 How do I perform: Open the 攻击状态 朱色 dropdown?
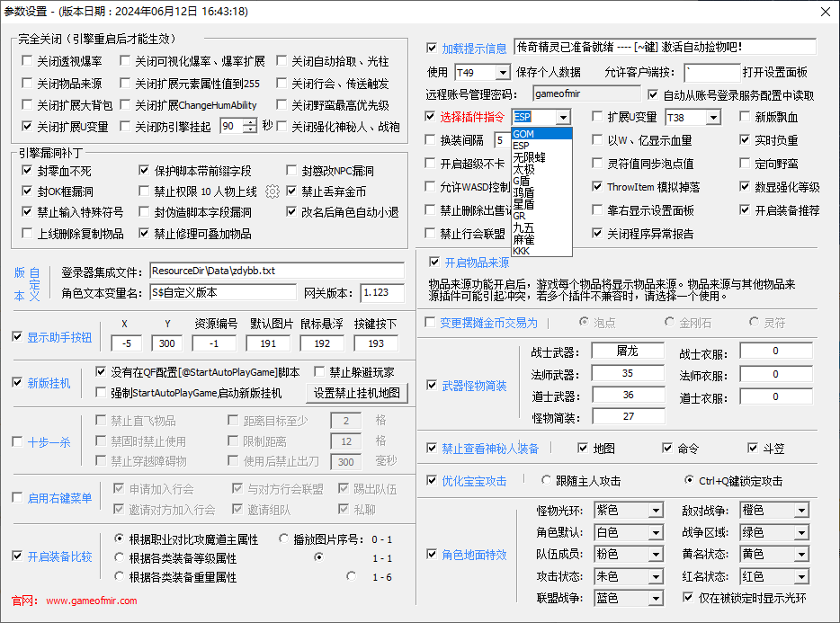click(x=656, y=576)
